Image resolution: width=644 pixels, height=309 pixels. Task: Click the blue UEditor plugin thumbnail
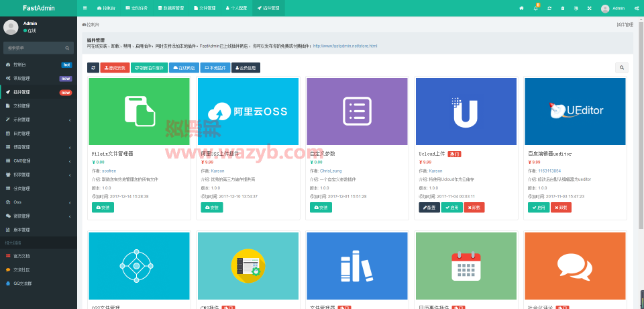pyautogui.click(x=575, y=111)
